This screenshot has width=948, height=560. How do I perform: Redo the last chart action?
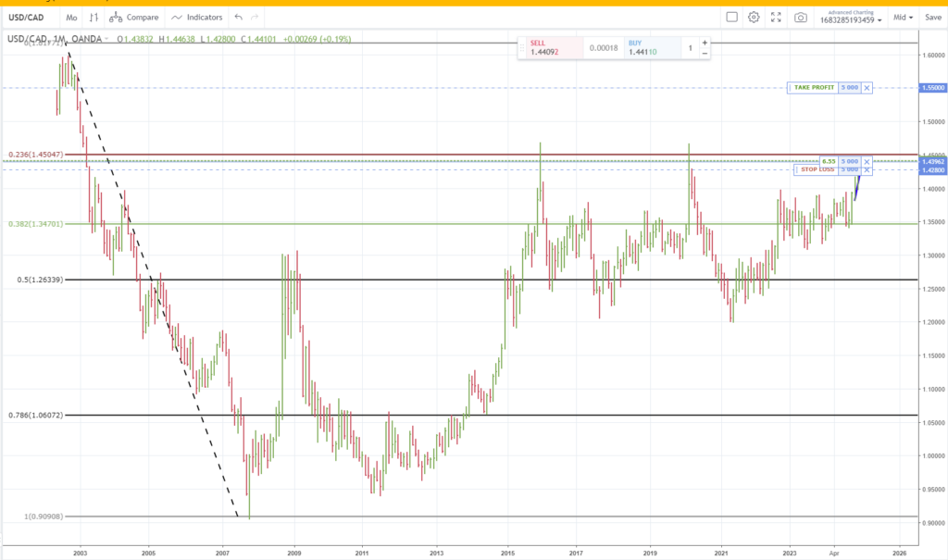pos(256,17)
